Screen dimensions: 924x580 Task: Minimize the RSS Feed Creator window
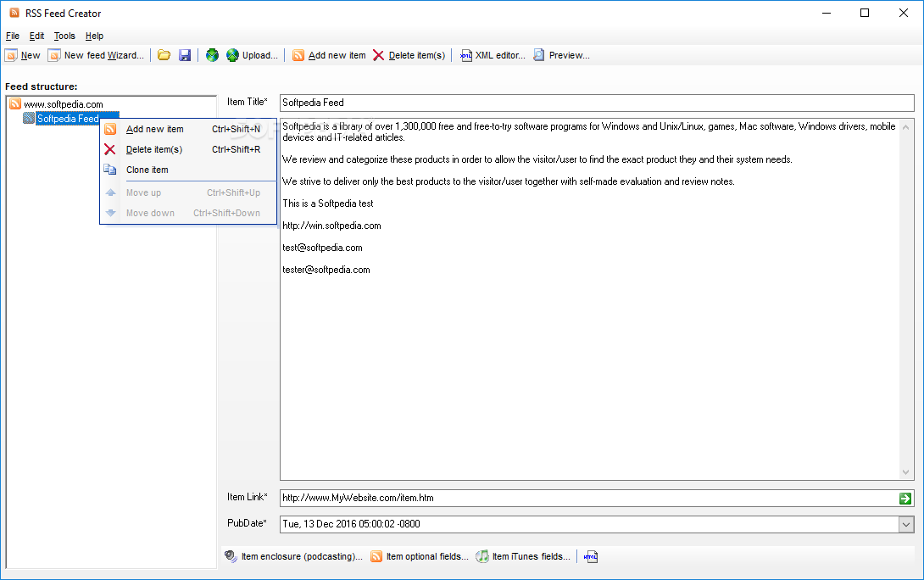[x=827, y=13]
